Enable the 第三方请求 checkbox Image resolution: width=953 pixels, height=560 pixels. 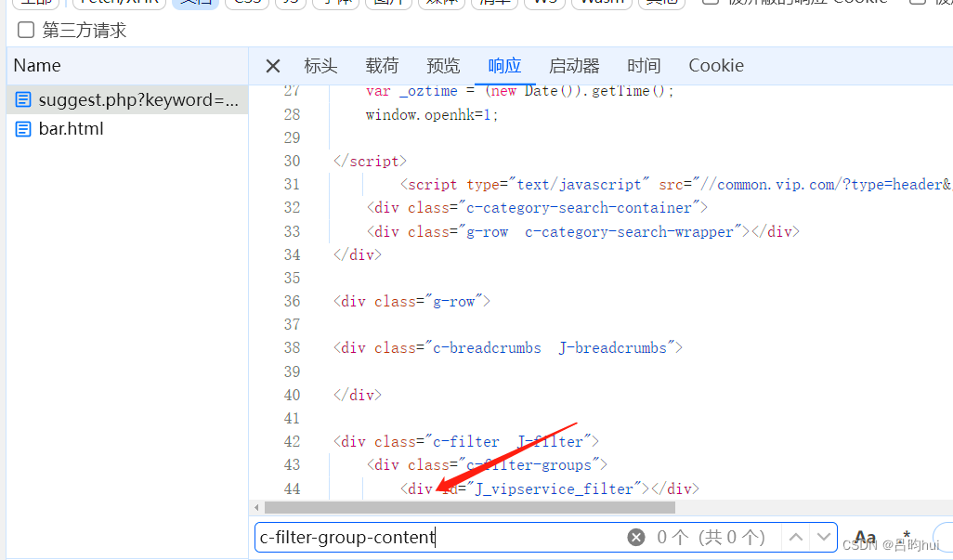[x=25, y=30]
